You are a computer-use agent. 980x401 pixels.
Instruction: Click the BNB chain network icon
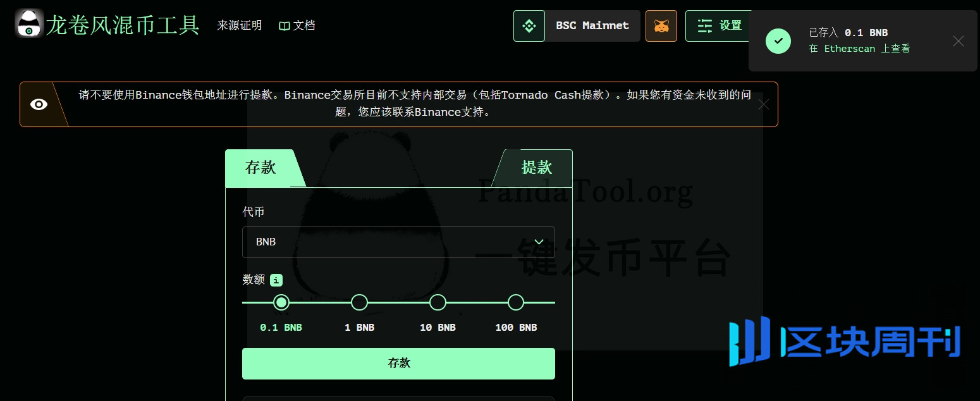(529, 26)
